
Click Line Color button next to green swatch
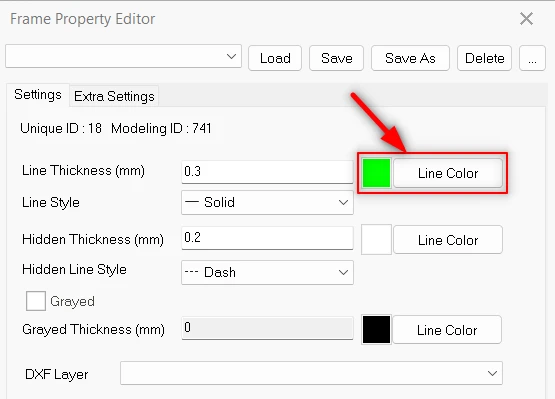(448, 173)
